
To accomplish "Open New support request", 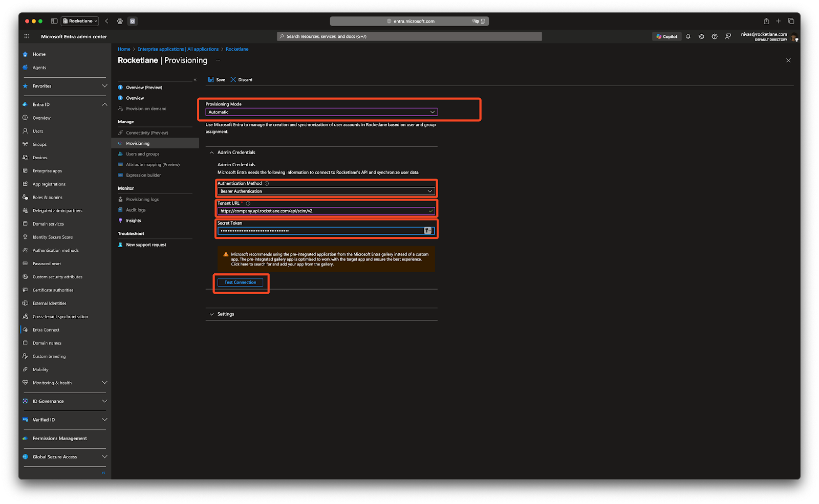I will pyautogui.click(x=146, y=245).
